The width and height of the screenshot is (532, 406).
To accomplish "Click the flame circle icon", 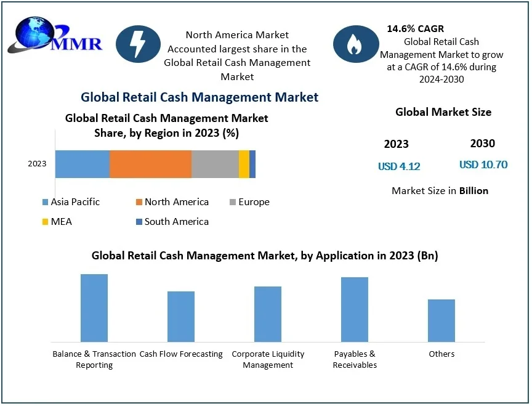I will pos(355,44).
